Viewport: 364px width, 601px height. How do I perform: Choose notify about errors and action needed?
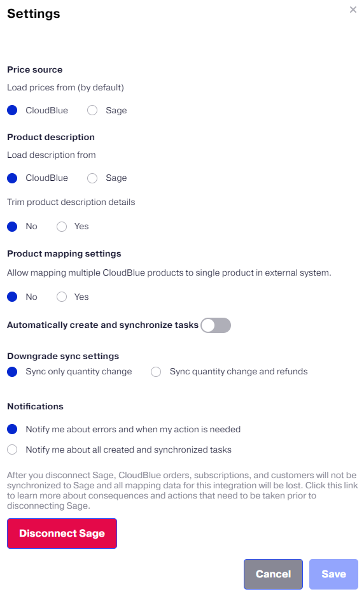click(x=12, y=429)
